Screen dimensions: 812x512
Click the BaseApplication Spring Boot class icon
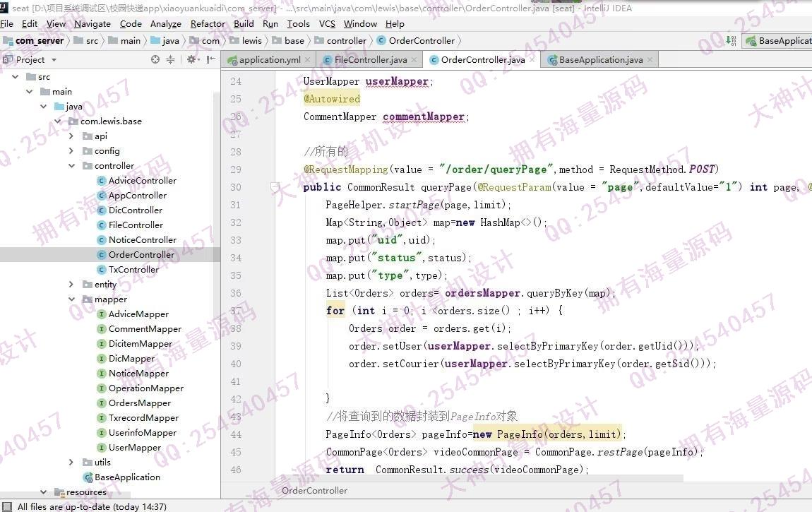coord(88,477)
